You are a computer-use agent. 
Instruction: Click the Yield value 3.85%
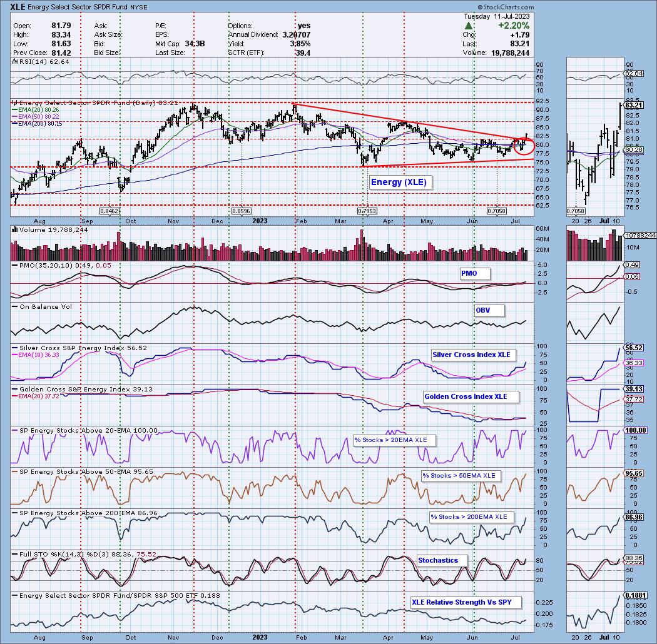coord(300,44)
